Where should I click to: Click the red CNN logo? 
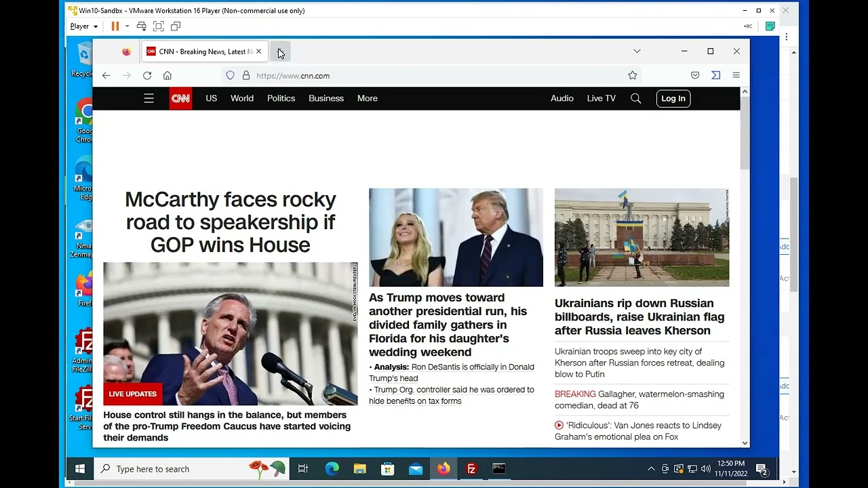pyautogui.click(x=180, y=98)
